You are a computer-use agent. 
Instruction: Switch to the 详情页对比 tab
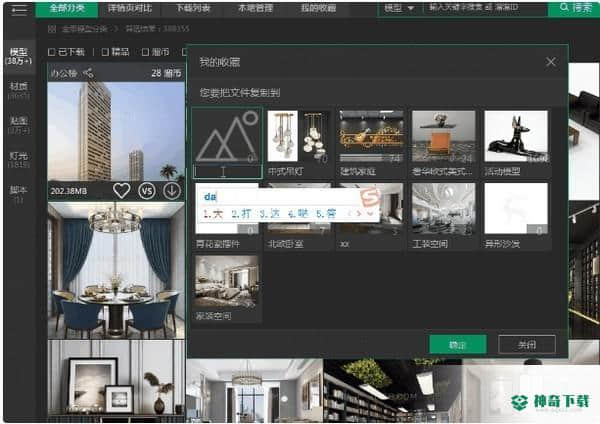pos(130,8)
